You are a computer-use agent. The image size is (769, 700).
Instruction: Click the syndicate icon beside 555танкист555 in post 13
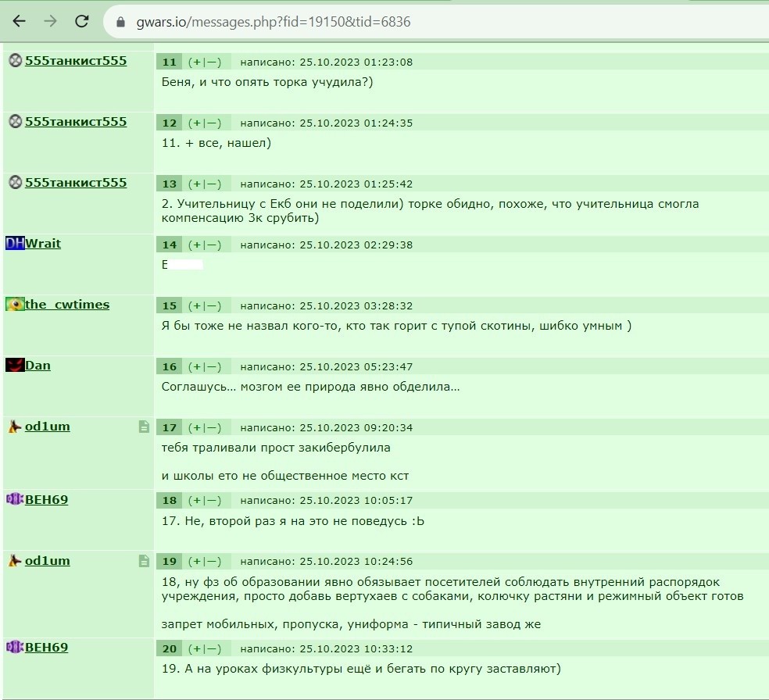tap(16, 182)
